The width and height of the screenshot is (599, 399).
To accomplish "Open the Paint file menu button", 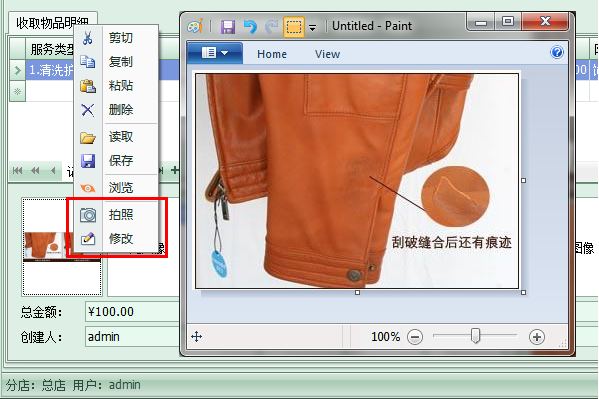I will (x=215, y=53).
